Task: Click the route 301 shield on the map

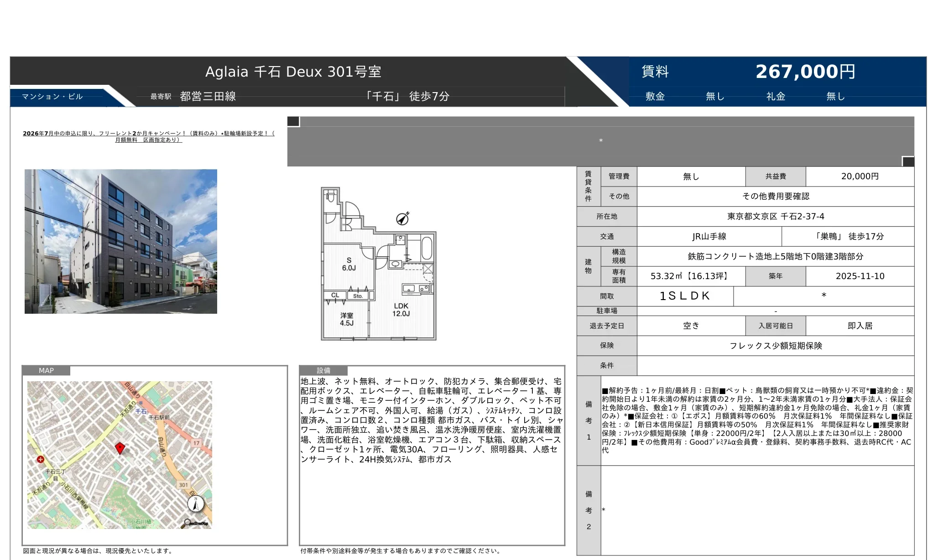Action: pyautogui.click(x=183, y=485)
